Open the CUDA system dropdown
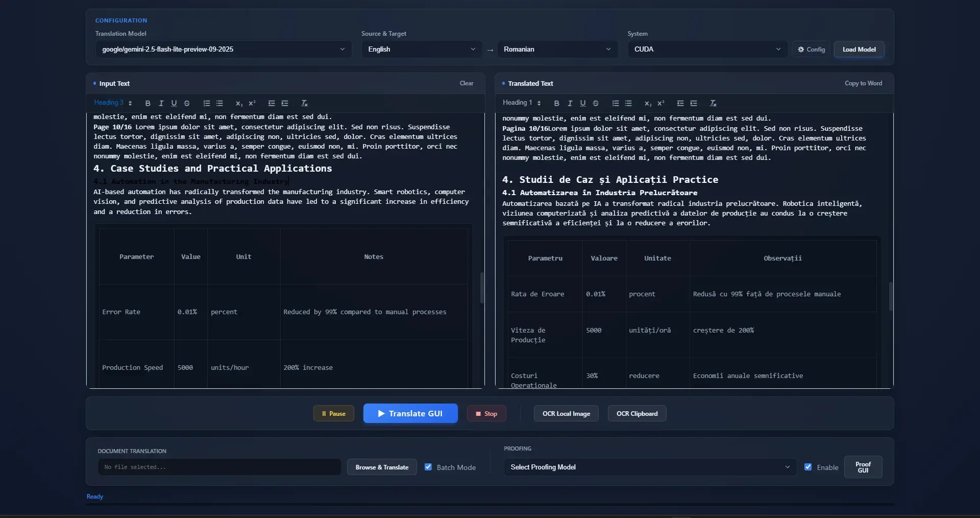Screen dimensions: 980x518 [x=707, y=49]
